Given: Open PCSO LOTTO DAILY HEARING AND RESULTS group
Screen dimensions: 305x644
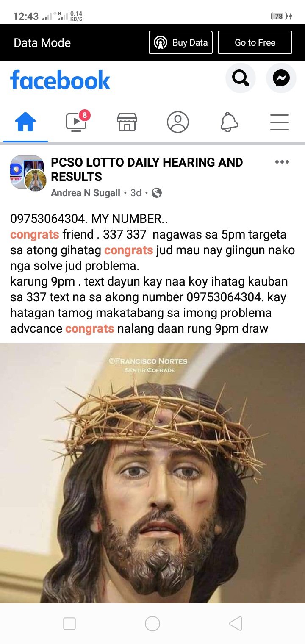Looking at the screenshot, I should (147, 169).
